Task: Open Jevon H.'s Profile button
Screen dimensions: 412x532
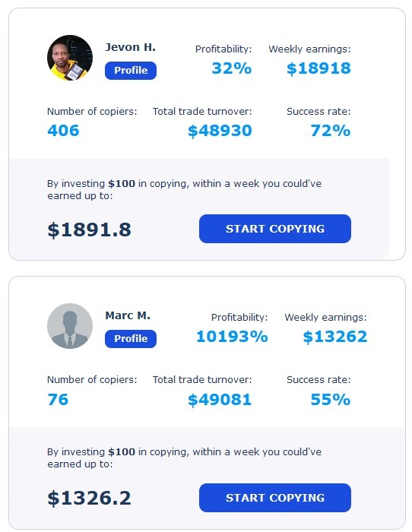Action: tap(131, 71)
